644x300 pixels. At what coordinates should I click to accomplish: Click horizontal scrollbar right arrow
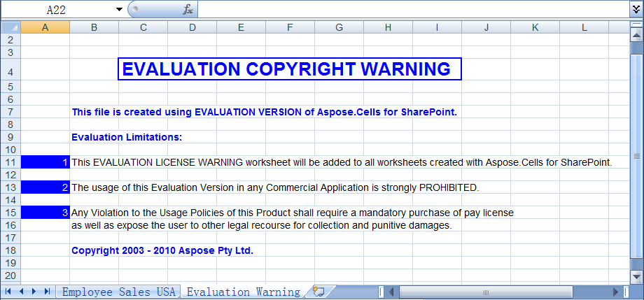point(615,292)
